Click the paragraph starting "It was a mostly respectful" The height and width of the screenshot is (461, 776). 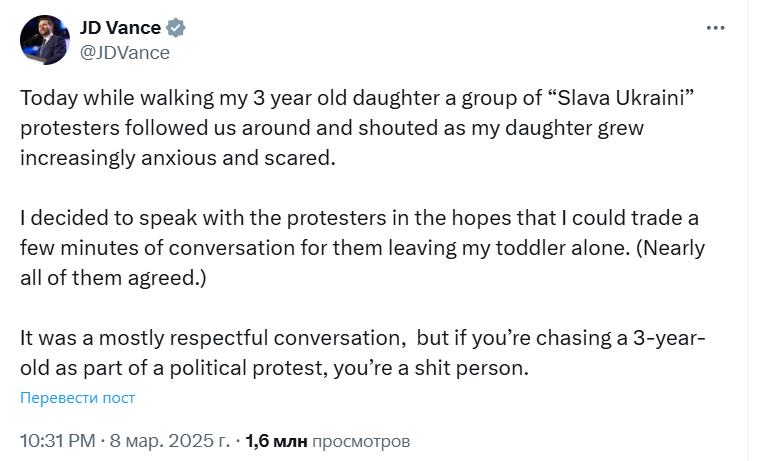pyautogui.click(x=360, y=354)
